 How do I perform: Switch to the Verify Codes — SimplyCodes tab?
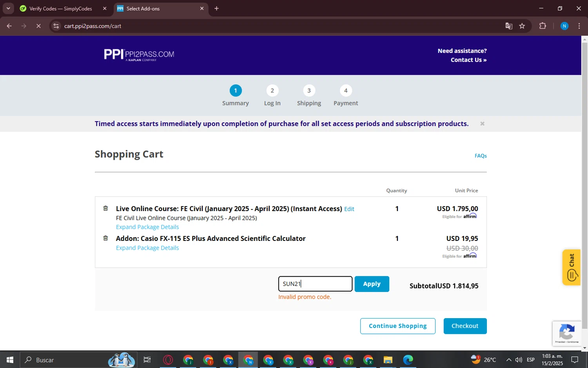61,9
